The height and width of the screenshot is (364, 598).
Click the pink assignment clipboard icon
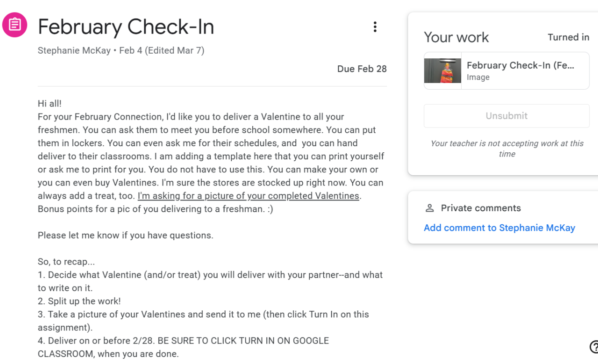tap(15, 25)
